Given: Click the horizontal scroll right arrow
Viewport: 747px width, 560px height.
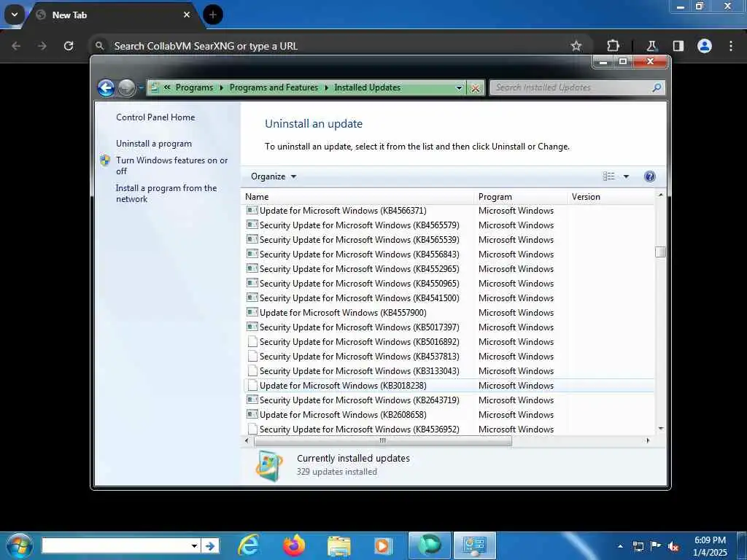Looking at the screenshot, I should click(648, 441).
